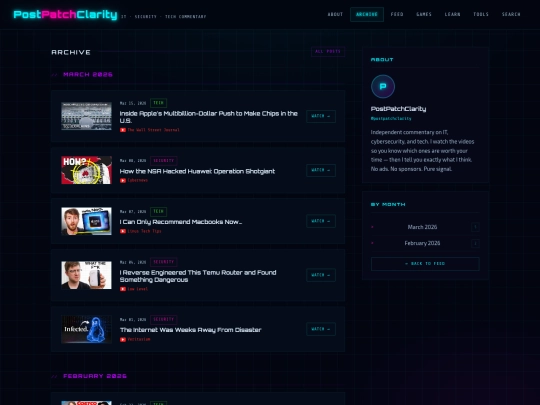Click the Cybernews source name
Viewport: 540px width, 405px height.
(x=137, y=180)
